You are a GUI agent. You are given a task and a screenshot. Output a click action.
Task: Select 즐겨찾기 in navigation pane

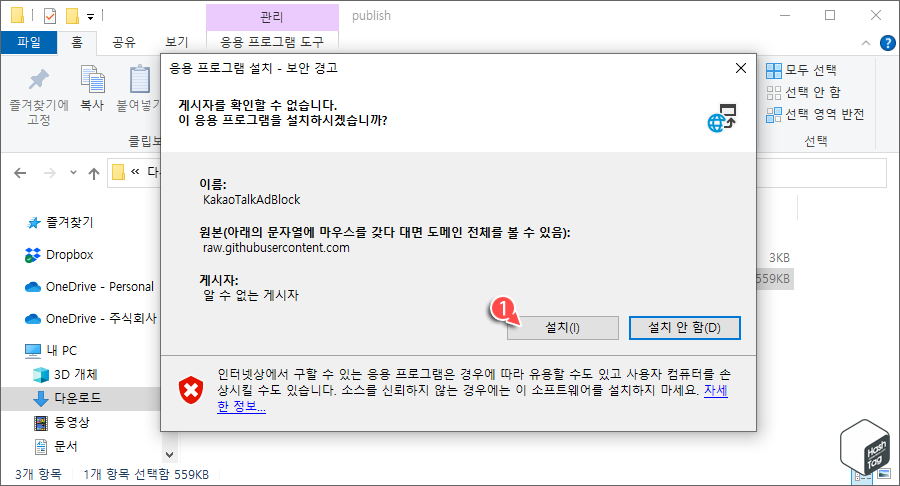click(x=69, y=222)
